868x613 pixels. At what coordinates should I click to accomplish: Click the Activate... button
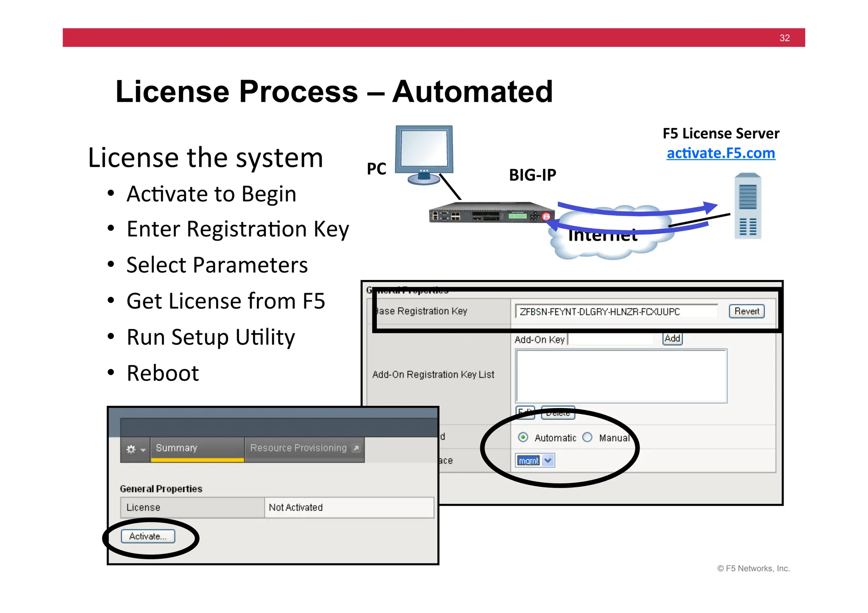[148, 536]
